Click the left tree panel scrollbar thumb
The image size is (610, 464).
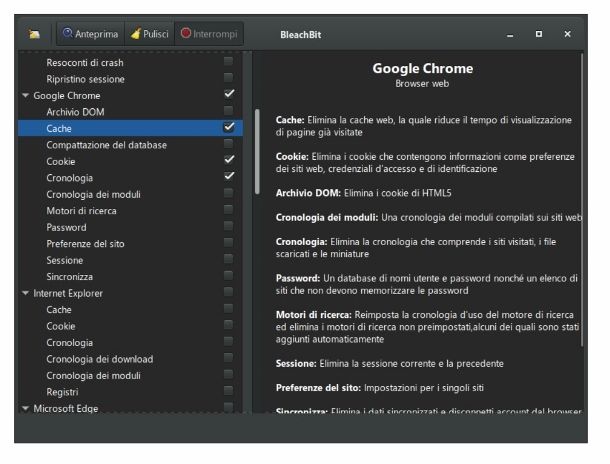pyautogui.click(x=257, y=152)
